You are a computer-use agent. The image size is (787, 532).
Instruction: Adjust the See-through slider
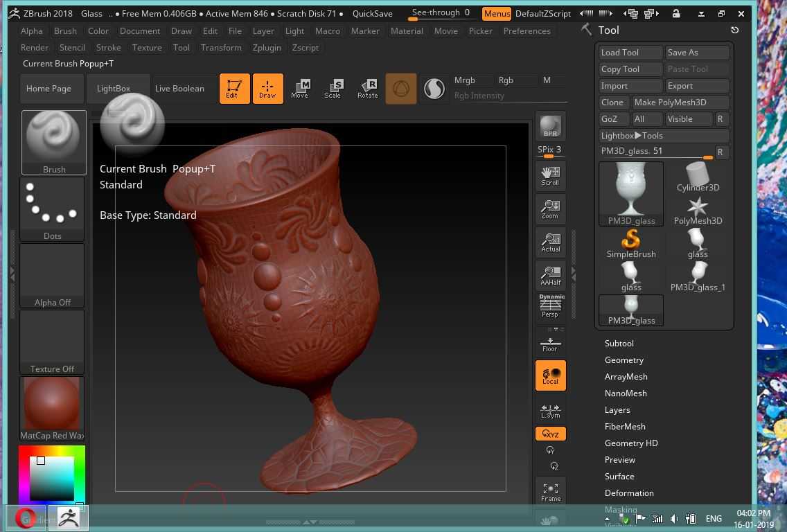[441, 14]
